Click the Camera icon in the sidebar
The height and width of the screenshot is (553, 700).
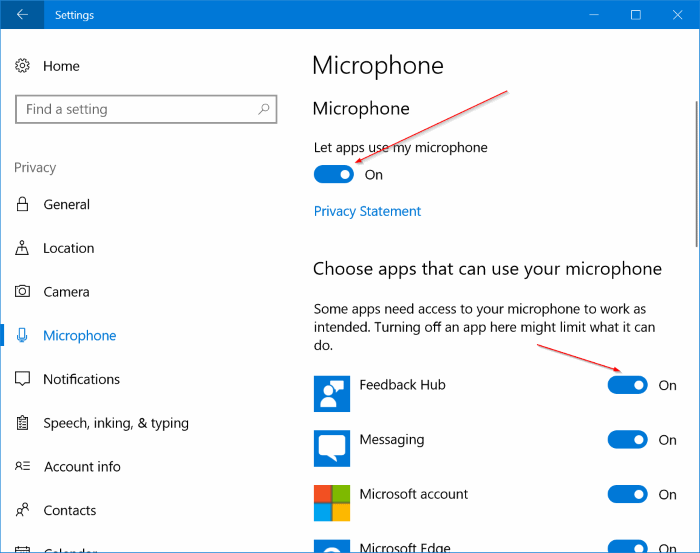(x=22, y=291)
